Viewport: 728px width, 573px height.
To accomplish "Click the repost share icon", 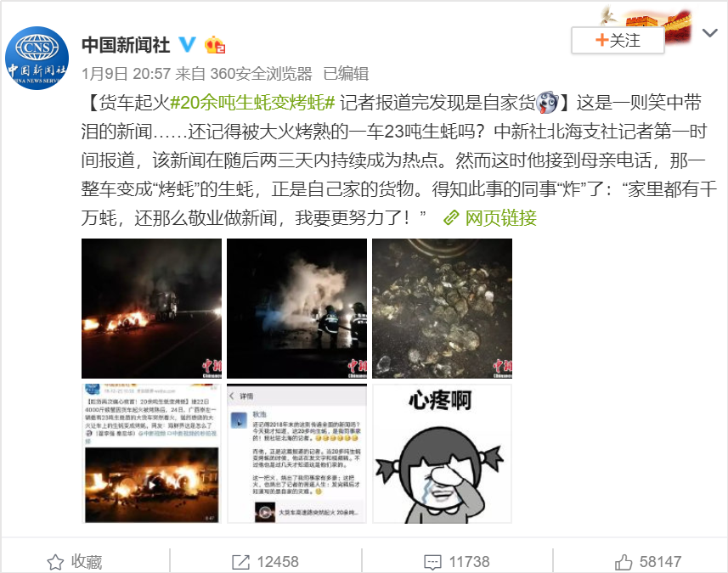I will 240,562.
